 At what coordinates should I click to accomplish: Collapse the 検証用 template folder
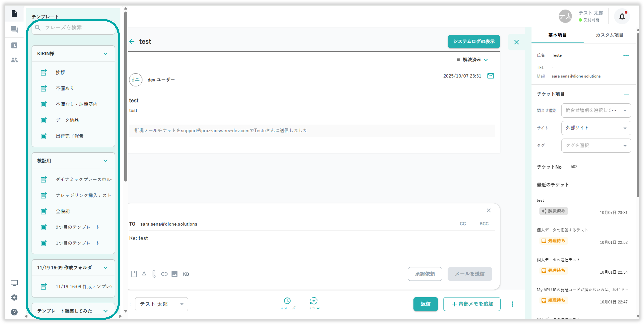pos(106,161)
